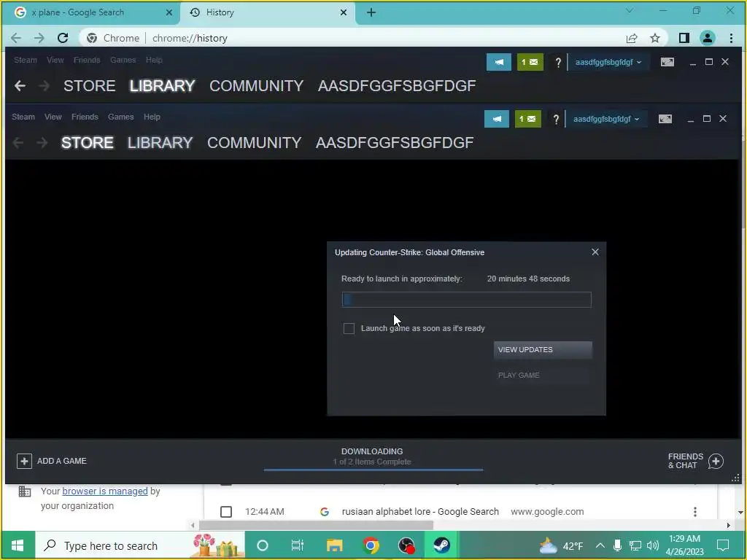Expand the account dropdown in front Steam window
747x560 pixels.
pyautogui.click(x=607, y=119)
